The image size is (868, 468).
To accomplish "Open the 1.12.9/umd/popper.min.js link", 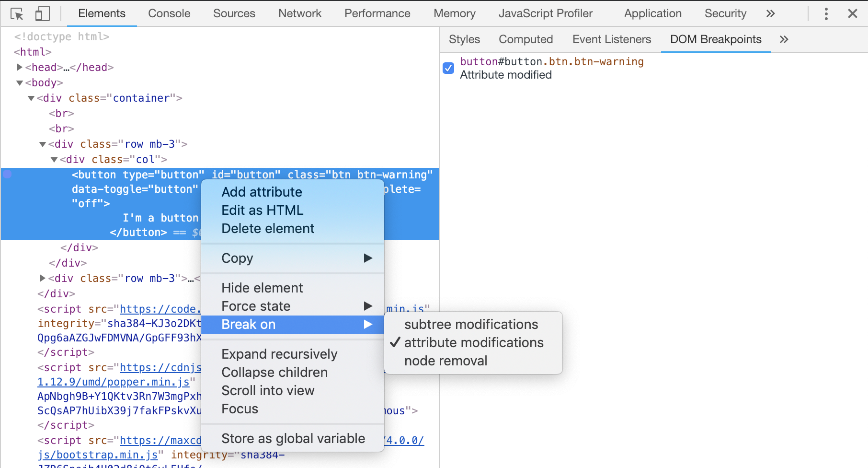I will pos(114,382).
